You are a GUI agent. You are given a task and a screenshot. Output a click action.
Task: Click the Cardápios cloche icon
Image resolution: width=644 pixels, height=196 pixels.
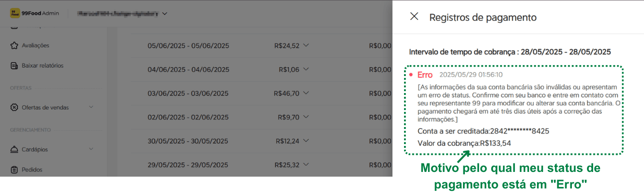(14, 149)
